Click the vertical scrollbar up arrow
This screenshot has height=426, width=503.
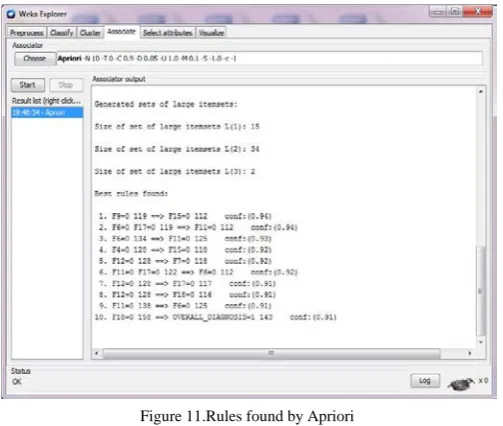point(481,91)
